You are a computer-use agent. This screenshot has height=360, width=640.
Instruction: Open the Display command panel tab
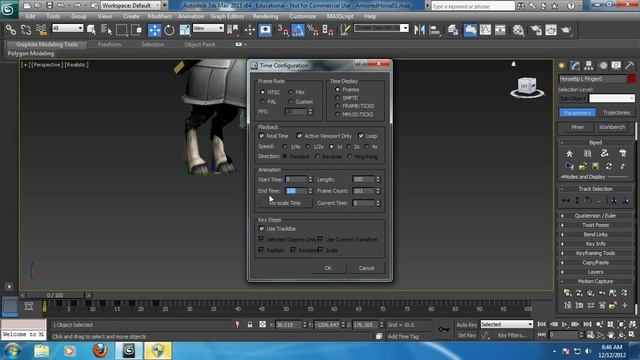coord(616,65)
